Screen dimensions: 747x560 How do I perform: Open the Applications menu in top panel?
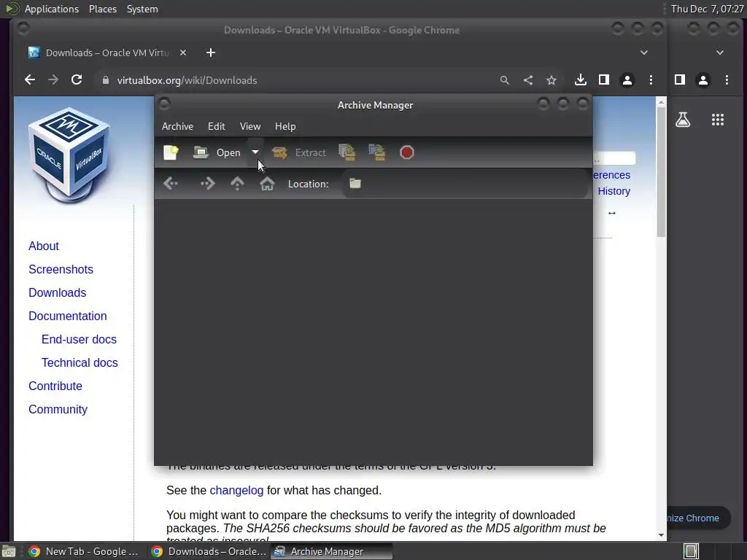(52, 9)
